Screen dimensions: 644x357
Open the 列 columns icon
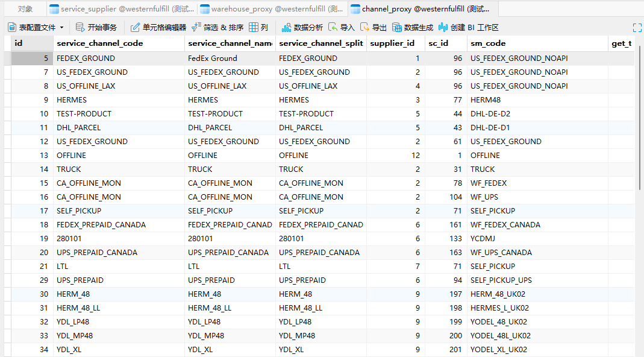click(x=254, y=27)
